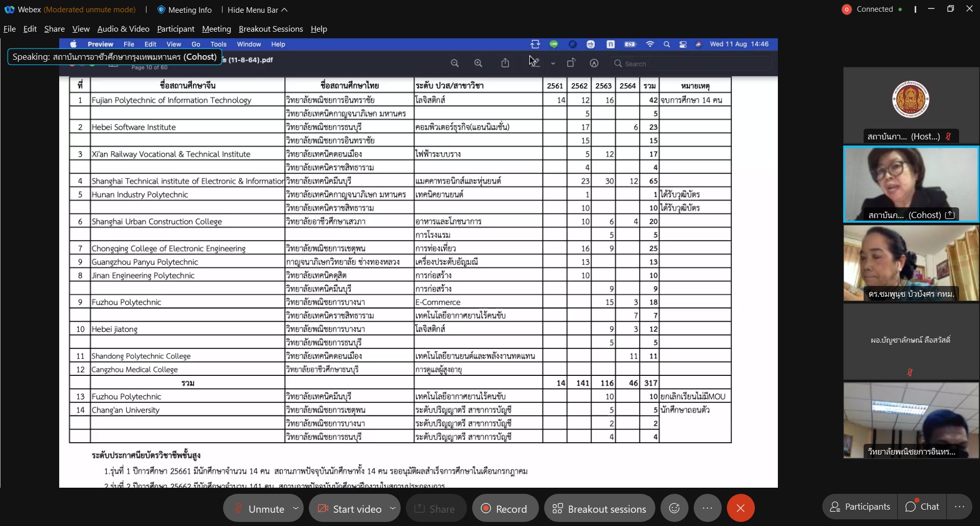The image size is (980, 526).
Task: Open the Webex Participant menu
Action: coord(176,29)
